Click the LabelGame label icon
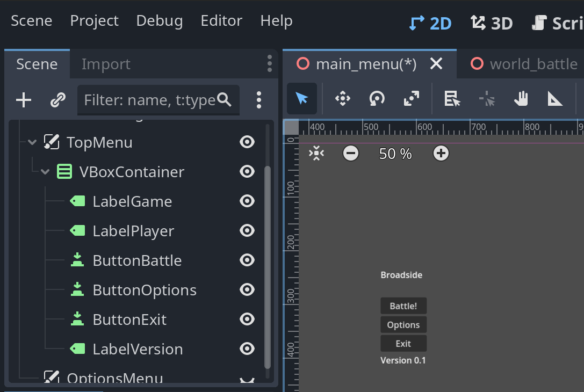The width and height of the screenshot is (584, 392). [77, 201]
